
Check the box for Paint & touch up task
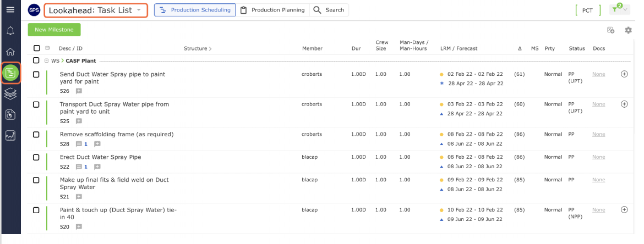click(x=36, y=210)
